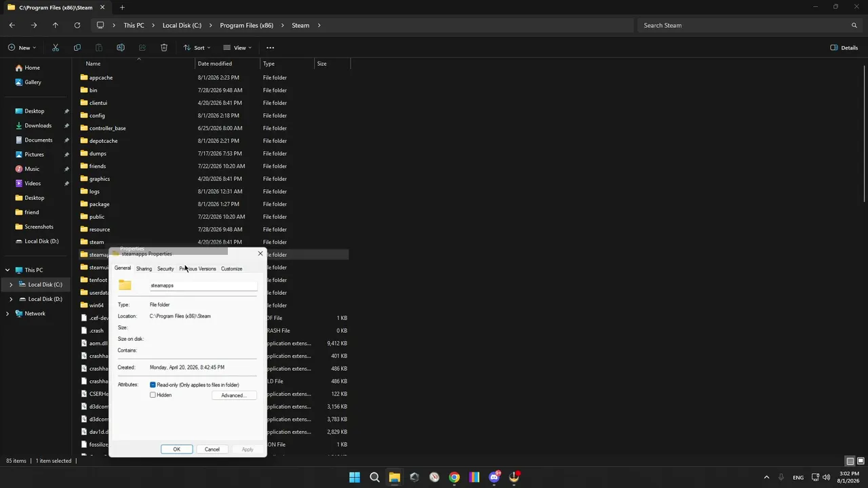
Task: Open Advanced attributes button
Action: (x=233, y=396)
